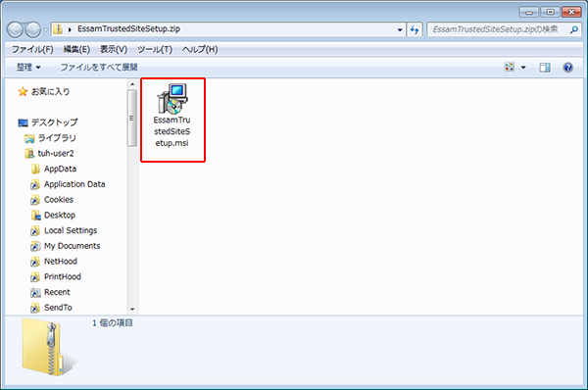Select PrintHood in the tree
This screenshot has width=588, height=390.
pyautogui.click(x=63, y=276)
